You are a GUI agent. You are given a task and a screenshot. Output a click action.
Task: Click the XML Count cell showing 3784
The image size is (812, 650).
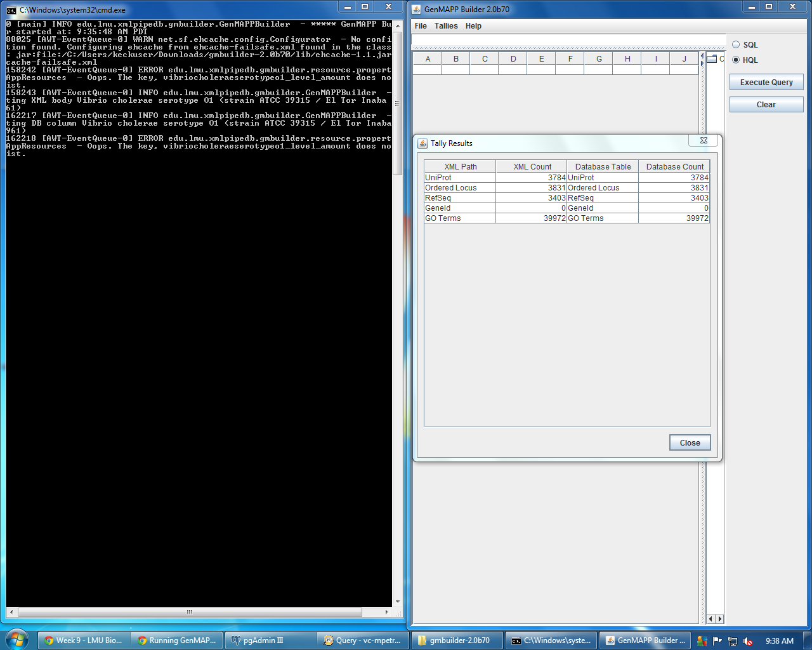click(x=532, y=178)
